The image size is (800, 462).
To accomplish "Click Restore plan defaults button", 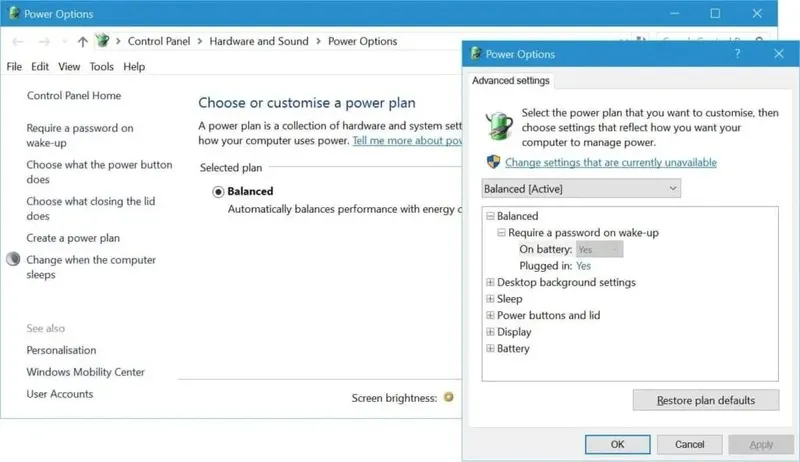I will 706,400.
